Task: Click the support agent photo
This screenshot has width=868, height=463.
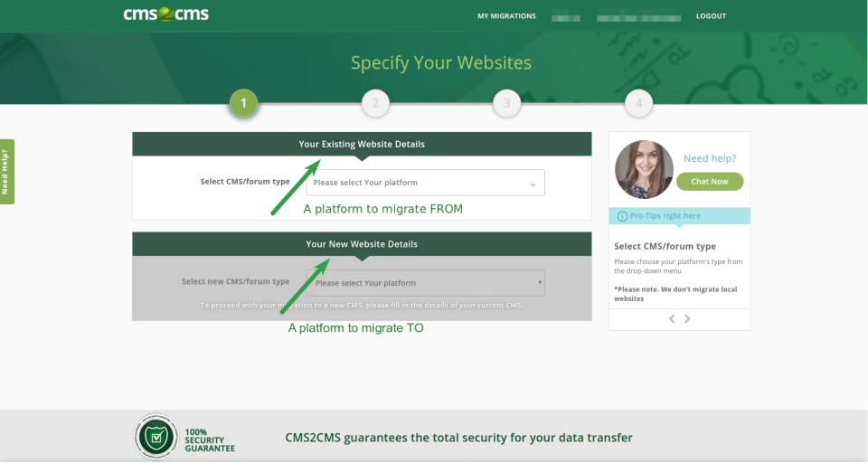Action: [x=644, y=169]
